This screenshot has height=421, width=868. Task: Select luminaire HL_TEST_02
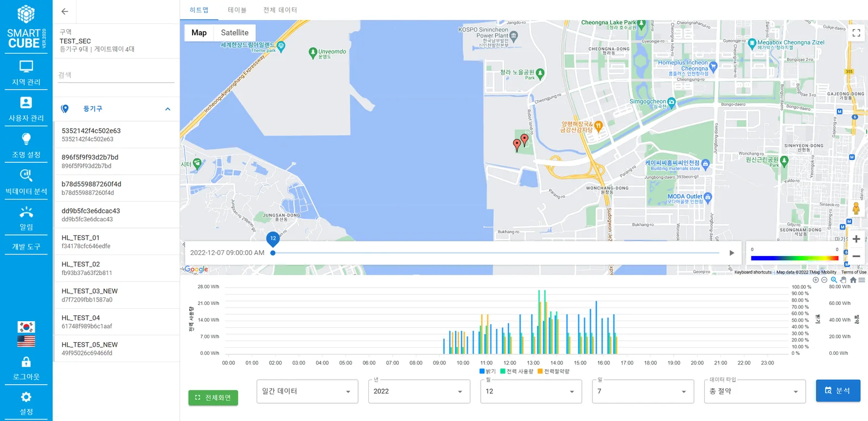[117, 269]
